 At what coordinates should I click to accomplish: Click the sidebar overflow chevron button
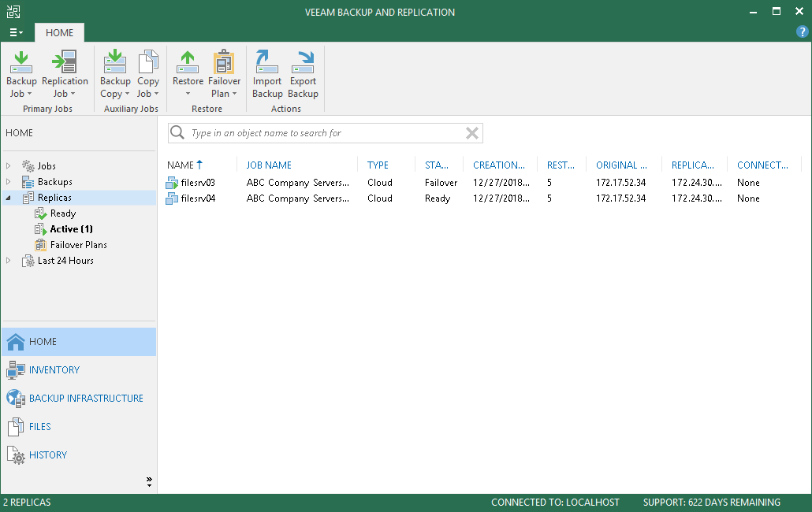click(x=149, y=482)
